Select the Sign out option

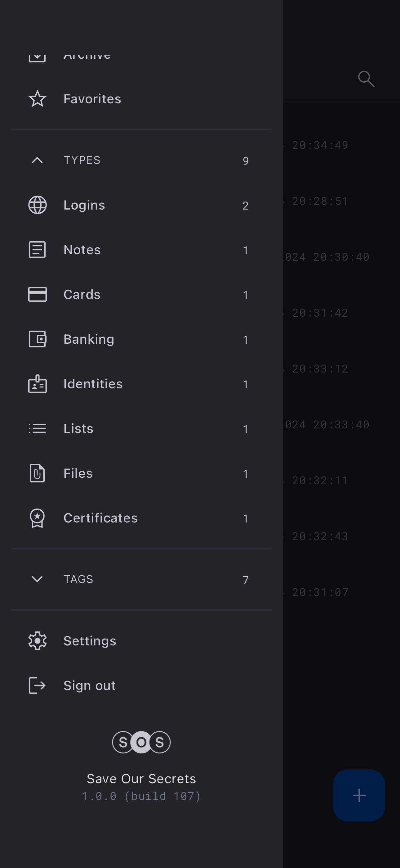click(90, 685)
